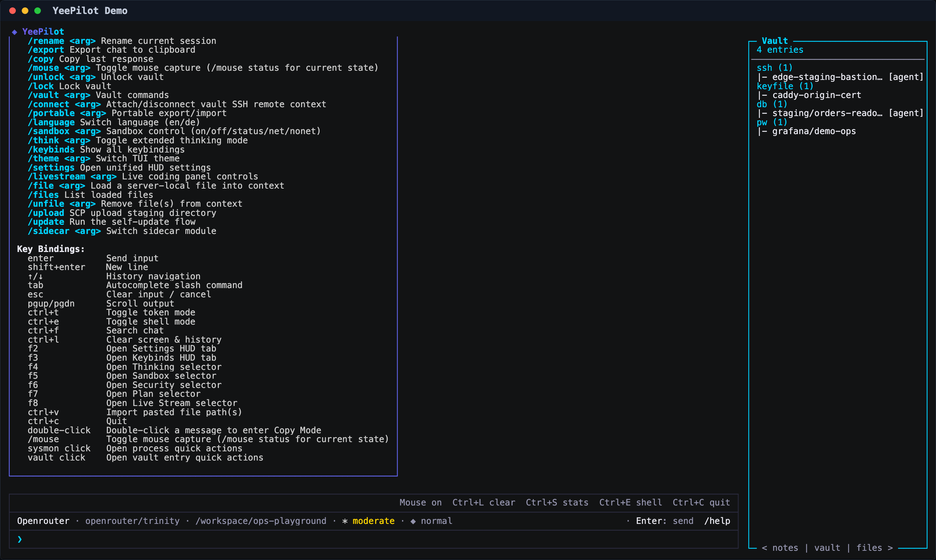Viewport: 936px width, 560px height.
Task: Click the shift+enter New line binding row
Action: (x=88, y=267)
